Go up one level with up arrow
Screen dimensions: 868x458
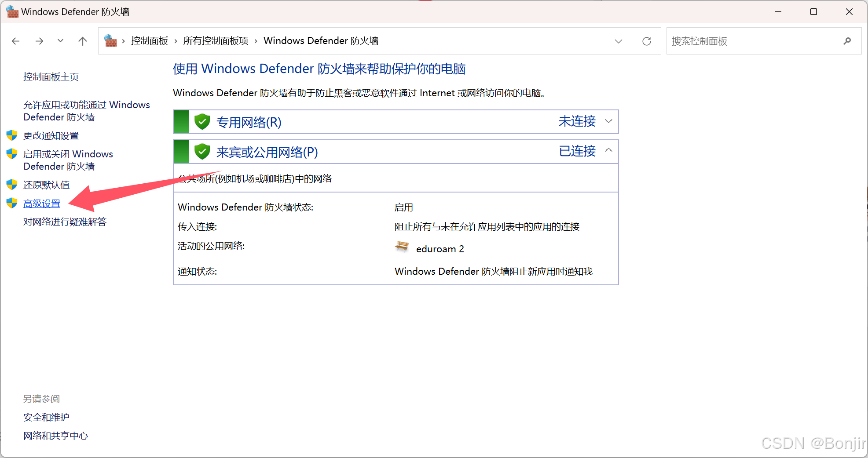(x=82, y=41)
